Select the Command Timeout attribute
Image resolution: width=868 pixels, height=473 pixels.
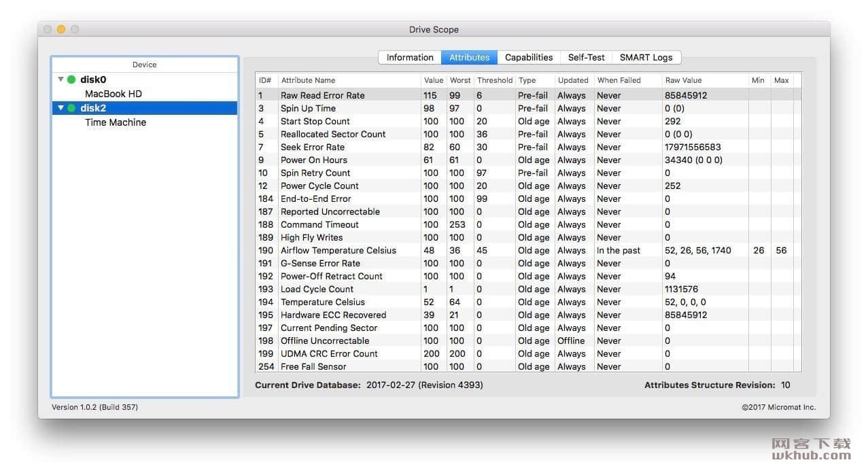coord(528,224)
